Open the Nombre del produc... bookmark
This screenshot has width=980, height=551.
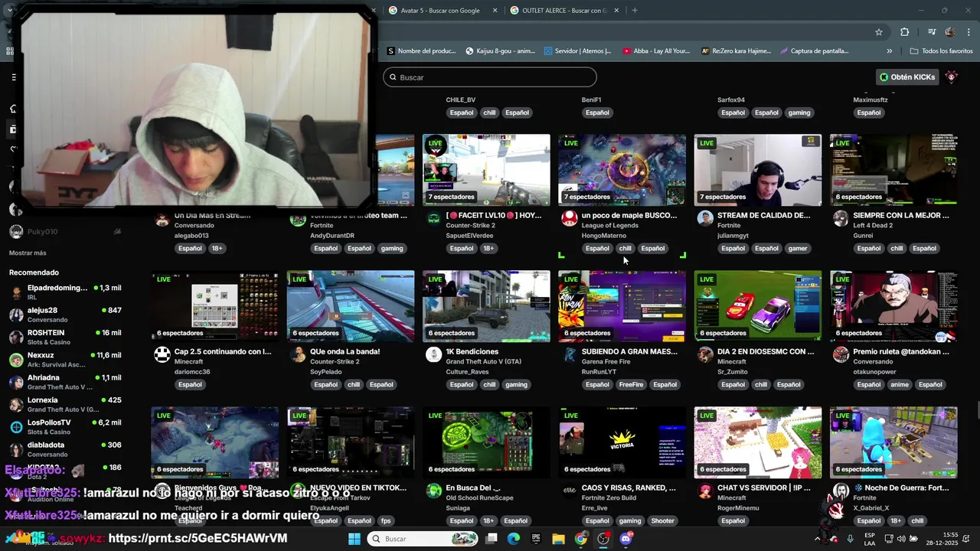421,51
